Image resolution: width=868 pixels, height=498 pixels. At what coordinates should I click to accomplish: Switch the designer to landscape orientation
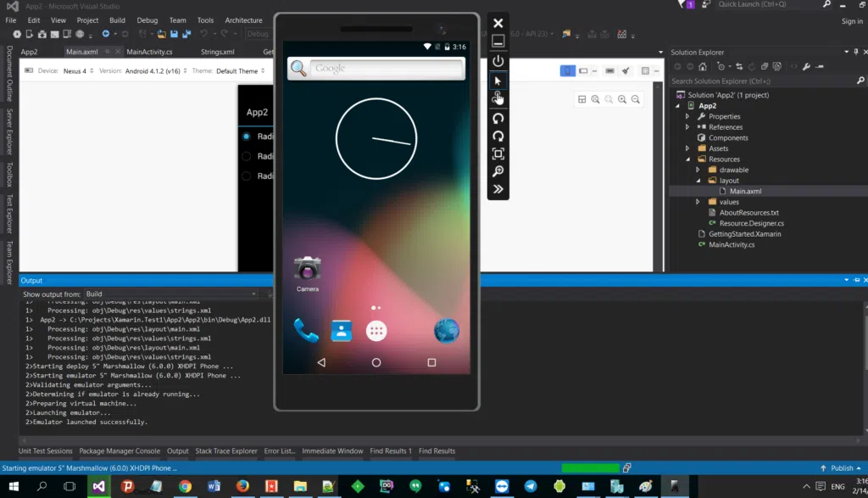(583, 70)
